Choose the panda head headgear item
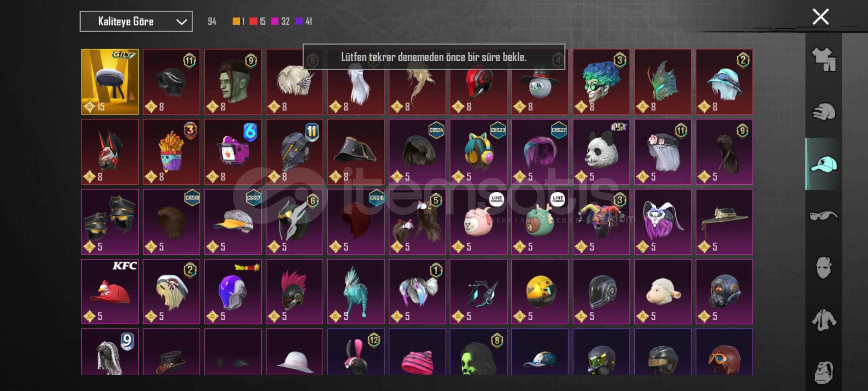 (601, 152)
